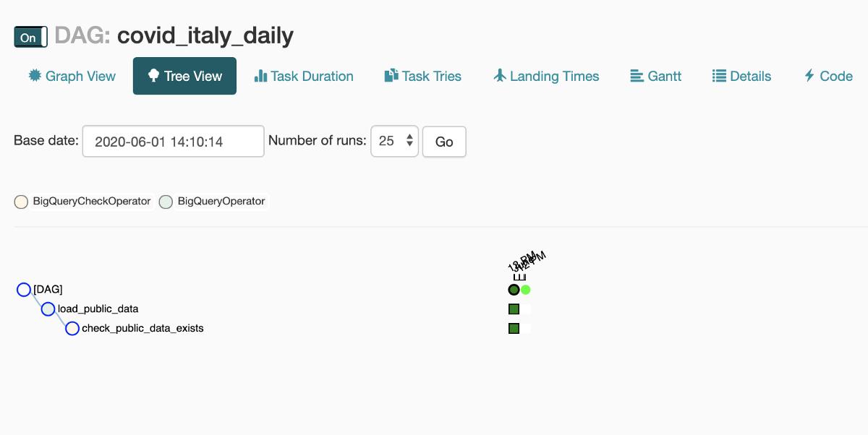The width and height of the screenshot is (868, 435).
Task: Open the Number of runs dropdown
Action: point(394,142)
